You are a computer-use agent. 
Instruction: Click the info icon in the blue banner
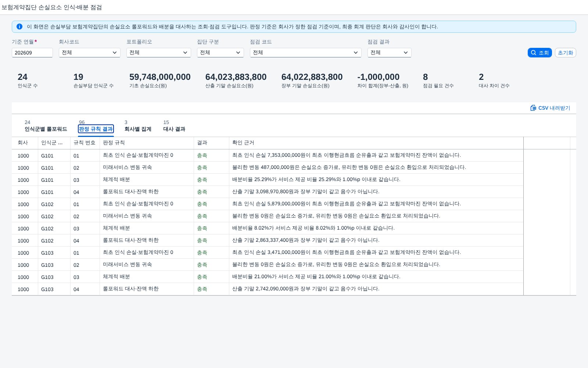[19, 26]
